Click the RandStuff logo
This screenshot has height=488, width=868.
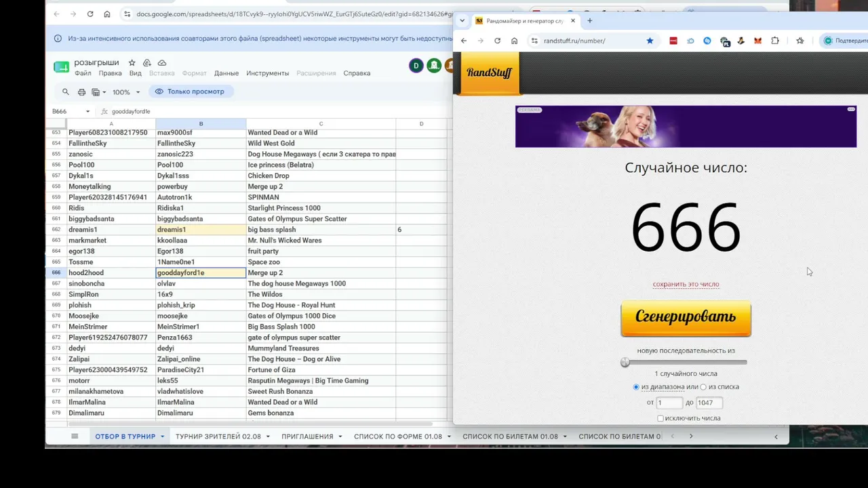[x=489, y=73]
